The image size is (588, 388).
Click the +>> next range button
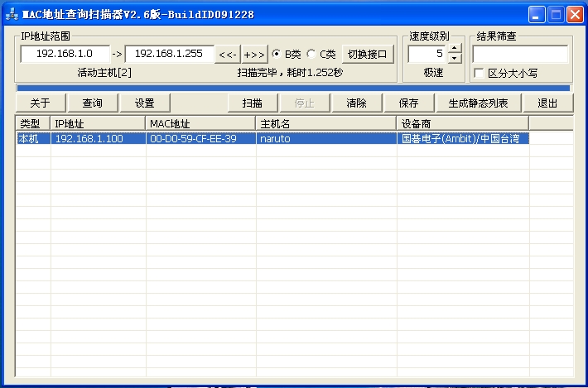pos(253,55)
